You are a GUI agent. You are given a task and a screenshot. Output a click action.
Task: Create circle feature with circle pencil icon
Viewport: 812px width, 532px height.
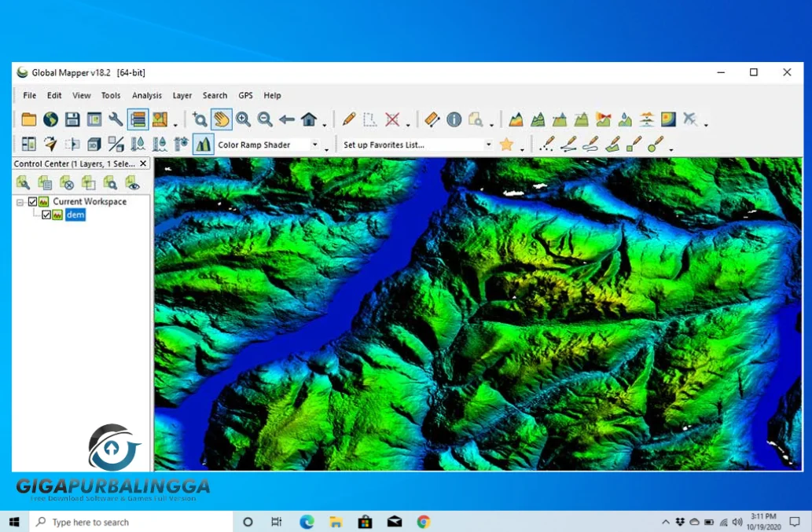(656, 144)
